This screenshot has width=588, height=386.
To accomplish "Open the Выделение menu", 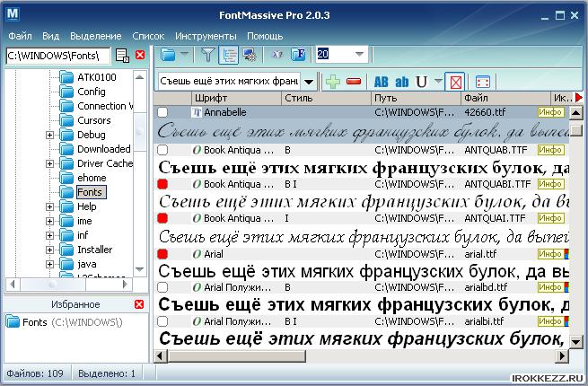I will coord(96,36).
